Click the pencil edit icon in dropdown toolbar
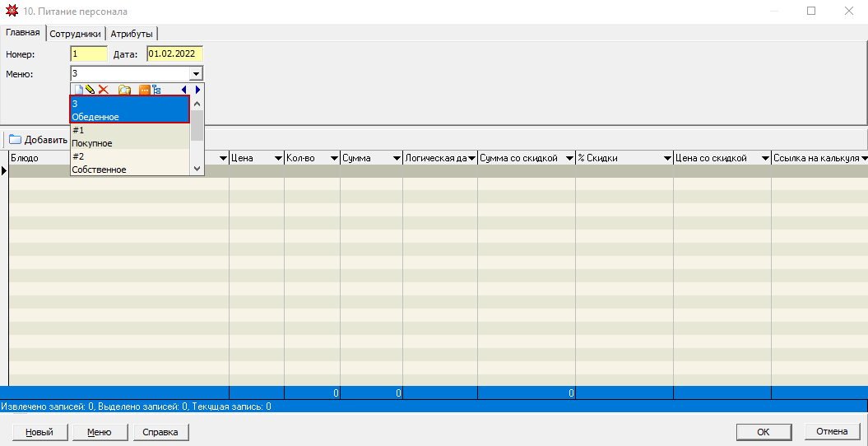868x446 pixels. 90,90
